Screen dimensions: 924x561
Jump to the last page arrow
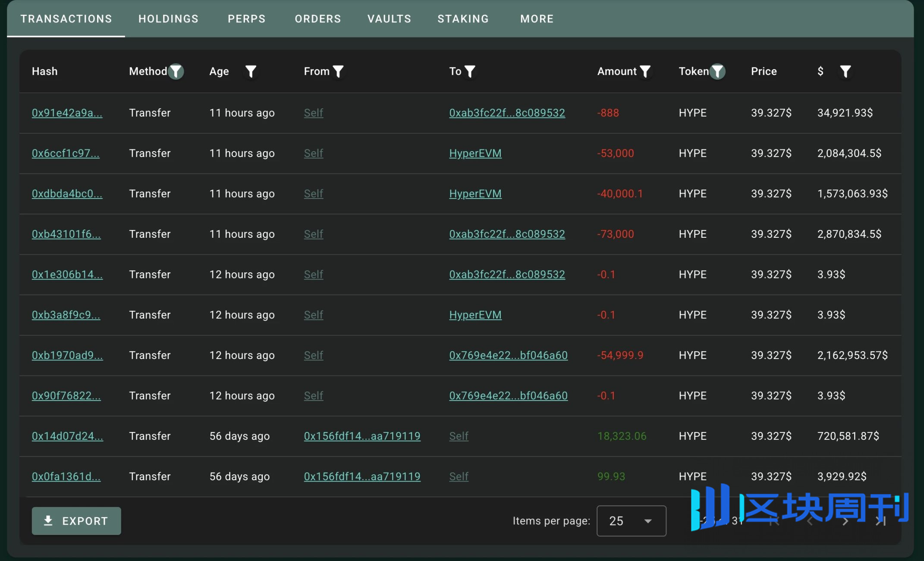880,521
